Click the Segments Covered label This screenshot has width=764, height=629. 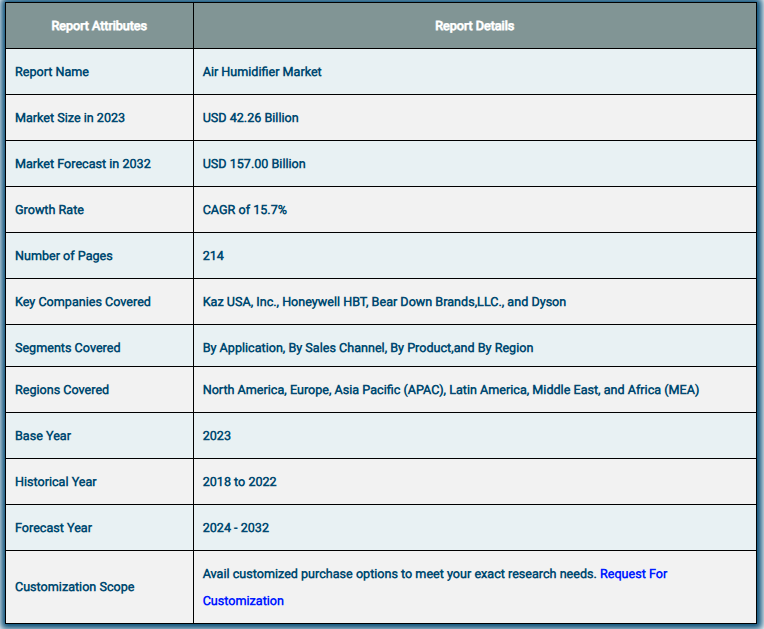click(68, 348)
